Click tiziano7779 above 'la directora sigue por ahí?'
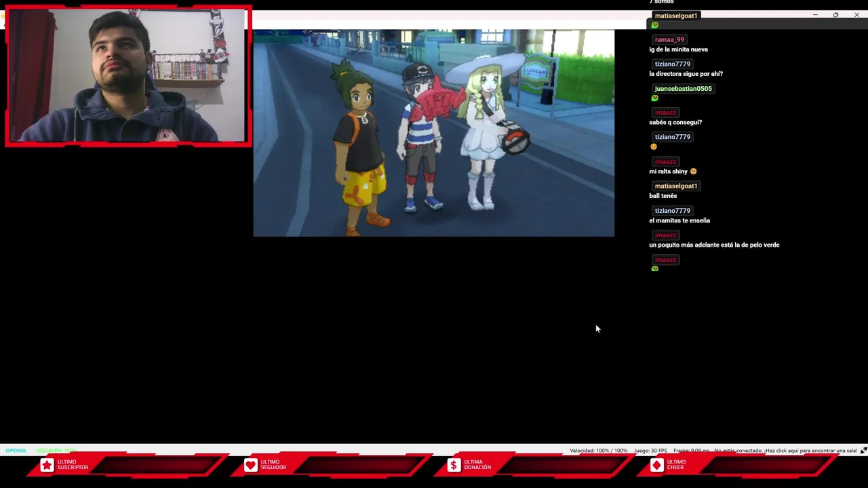 pyautogui.click(x=672, y=64)
